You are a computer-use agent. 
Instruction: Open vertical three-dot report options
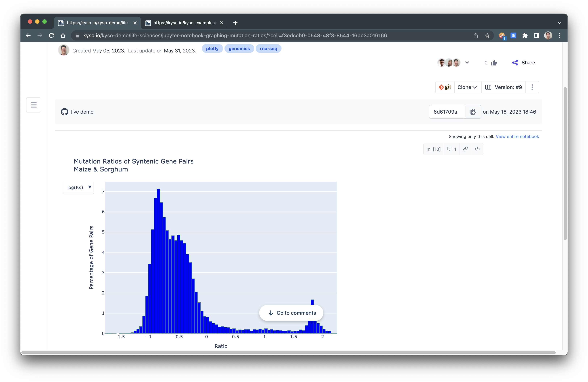pyautogui.click(x=532, y=87)
